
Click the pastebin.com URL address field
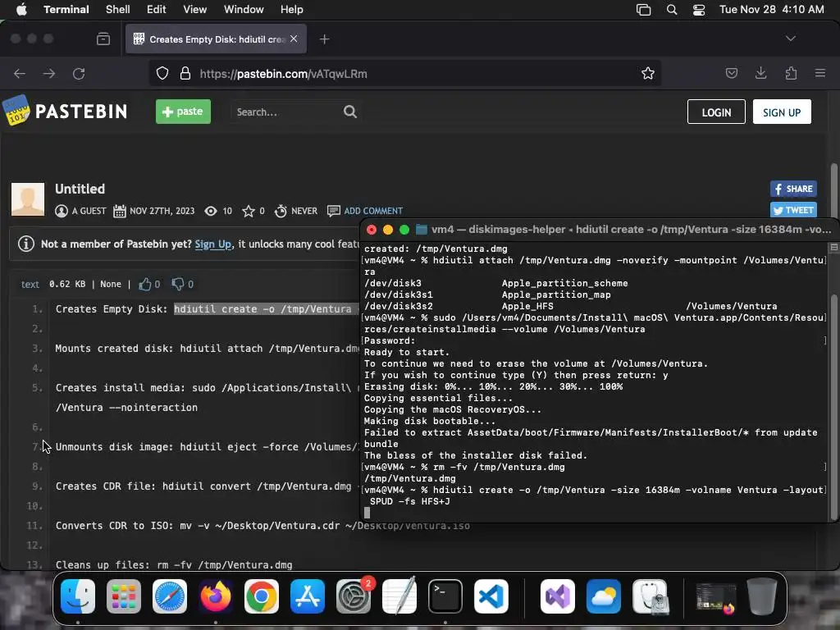[405, 73]
